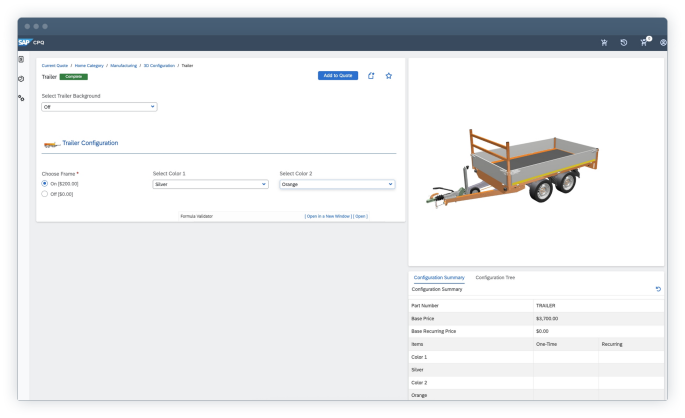
Task: Click the share icon beside Add to Quote
Action: click(371, 75)
